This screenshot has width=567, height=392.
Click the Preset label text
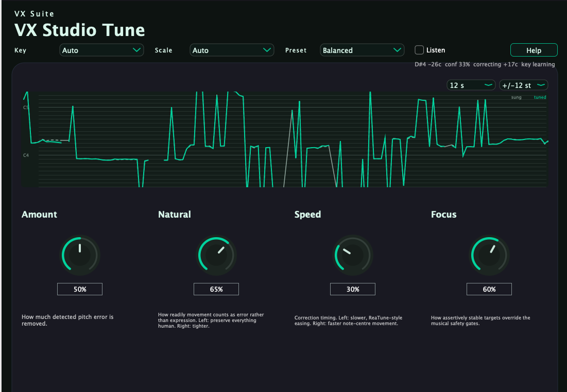pyautogui.click(x=296, y=50)
